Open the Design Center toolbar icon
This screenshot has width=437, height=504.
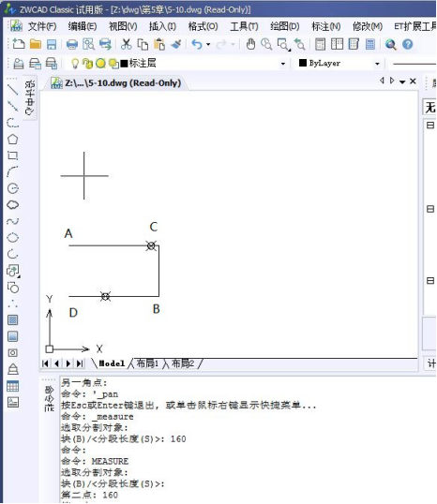[337, 44]
